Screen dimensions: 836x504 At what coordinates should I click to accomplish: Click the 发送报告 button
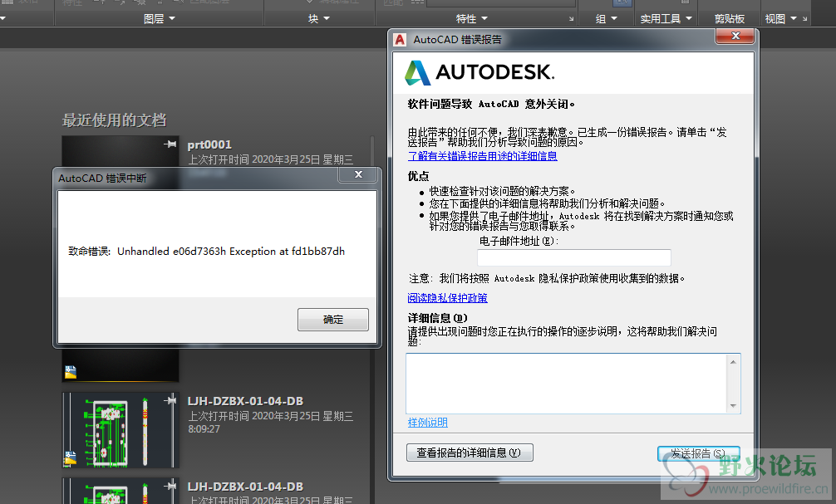[698, 453]
